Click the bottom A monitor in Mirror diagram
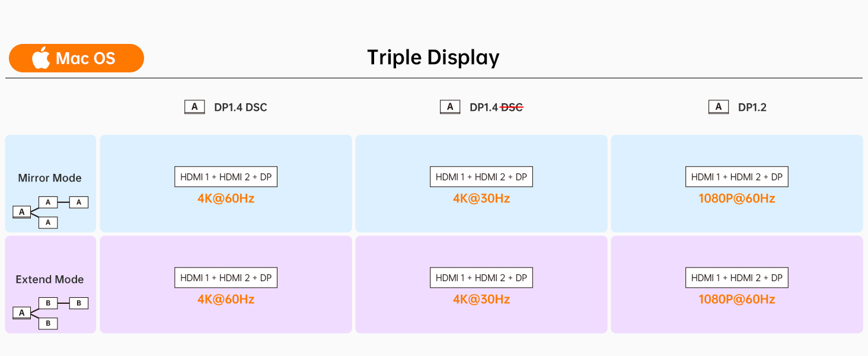Viewport: 868px width, 356px height. [48, 223]
